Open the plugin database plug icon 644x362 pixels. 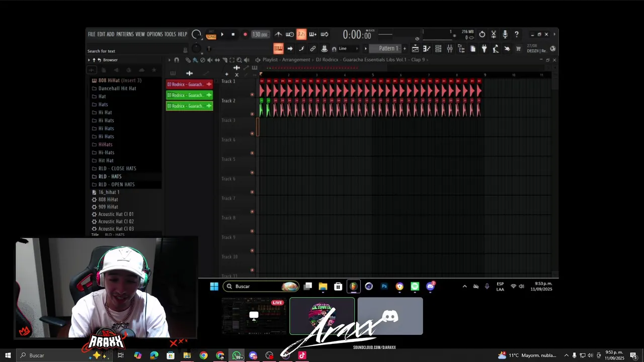coord(484,49)
